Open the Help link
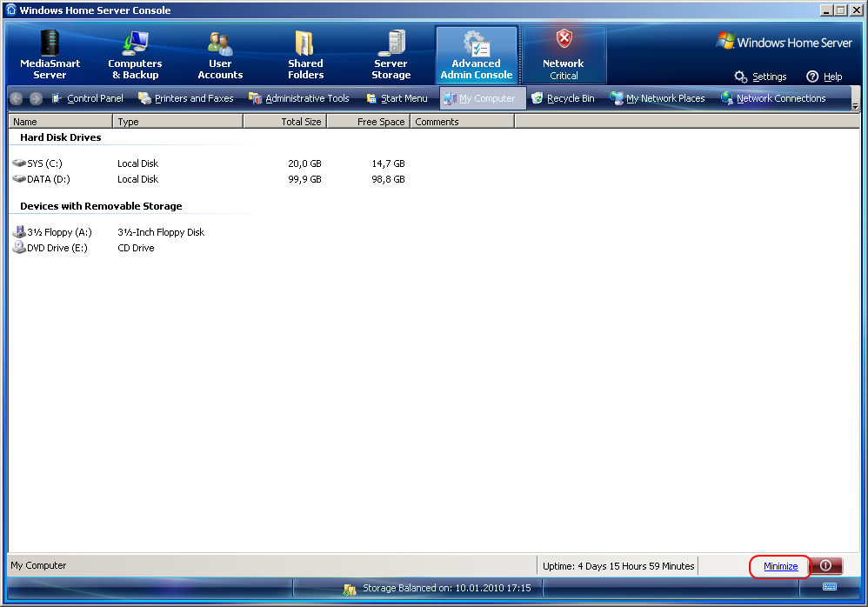Screen dimensions: 868x607 click(832, 77)
